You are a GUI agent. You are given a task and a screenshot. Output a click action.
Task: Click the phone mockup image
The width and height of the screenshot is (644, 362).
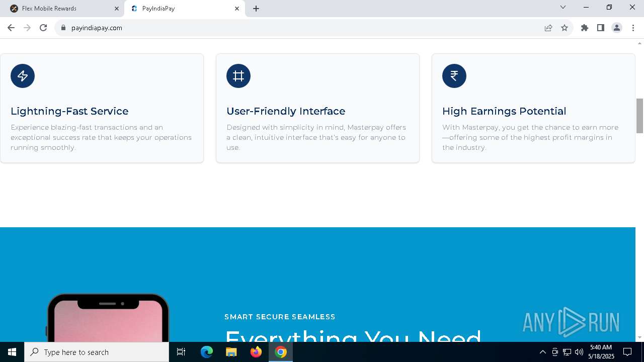[108, 318]
